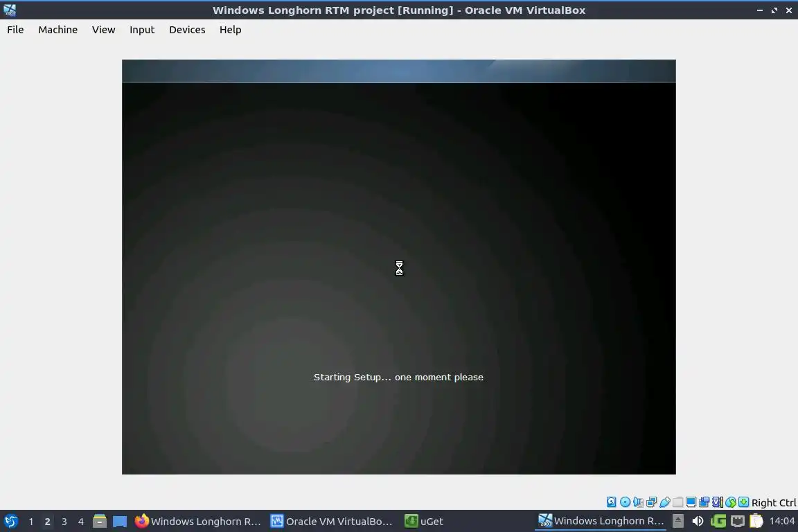
Task: Minimize the VirtualBox window
Action: [760, 10]
